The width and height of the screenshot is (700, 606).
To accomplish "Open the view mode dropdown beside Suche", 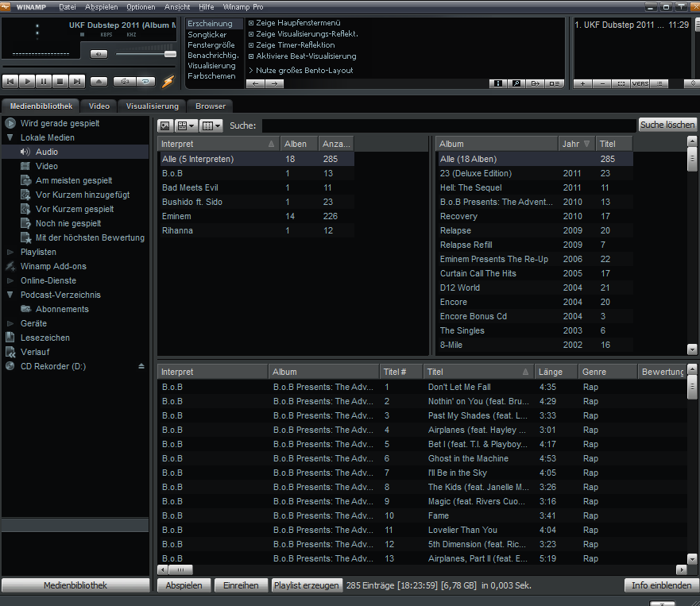I will (186, 125).
